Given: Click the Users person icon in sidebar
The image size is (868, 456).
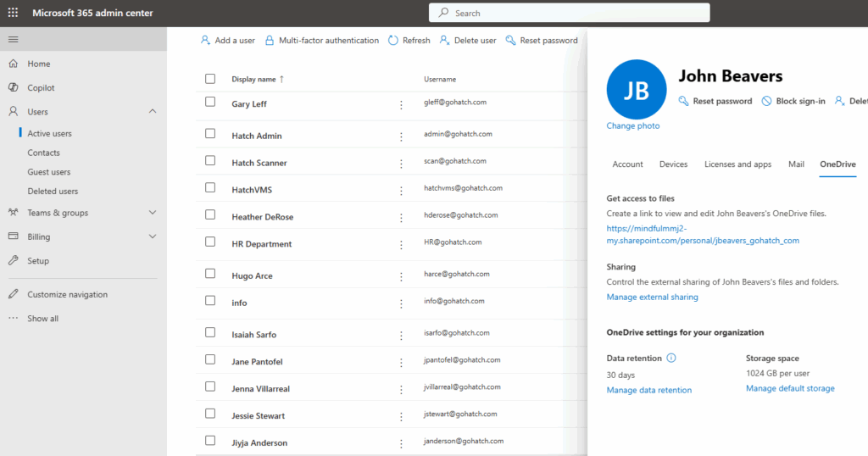Looking at the screenshot, I should 14,111.
